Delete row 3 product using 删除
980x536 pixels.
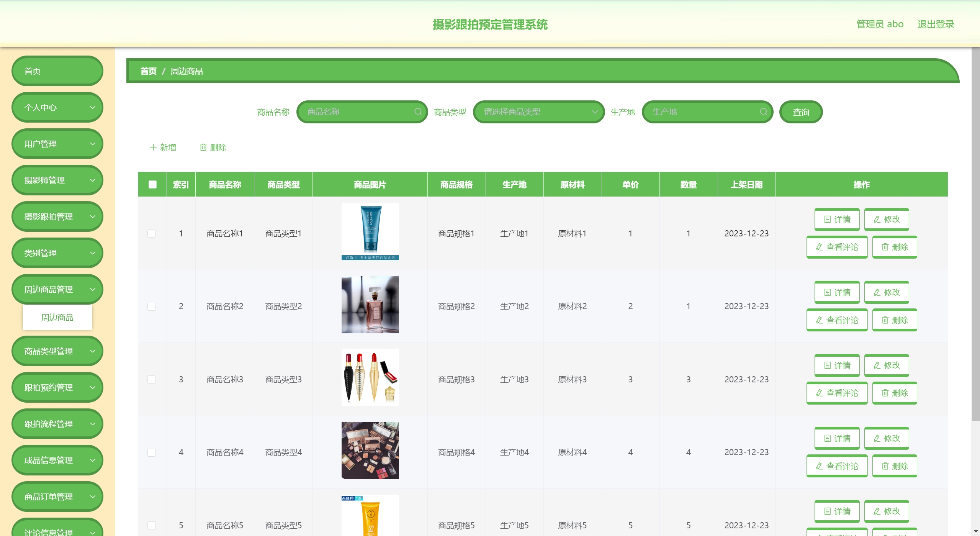(x=894, y=393)
